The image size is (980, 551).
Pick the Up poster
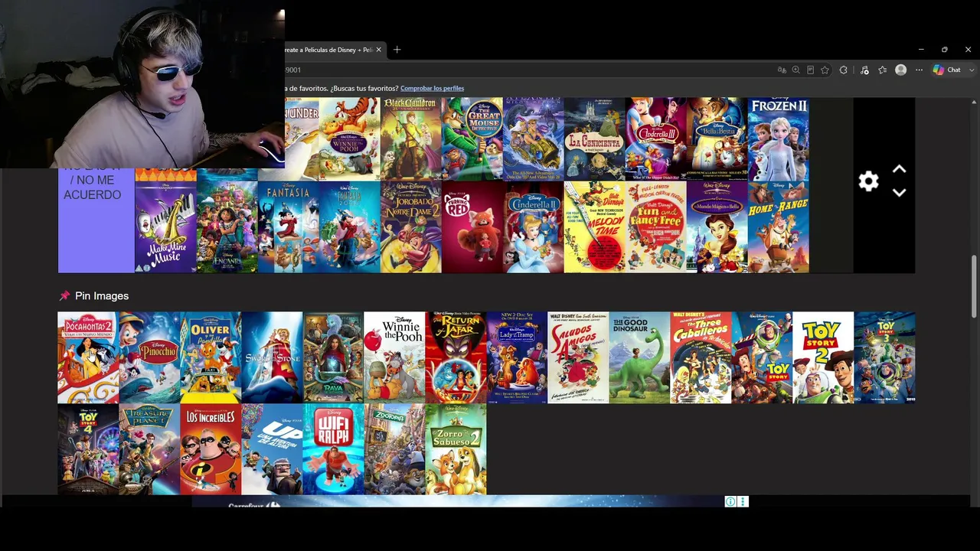(272, 449)
